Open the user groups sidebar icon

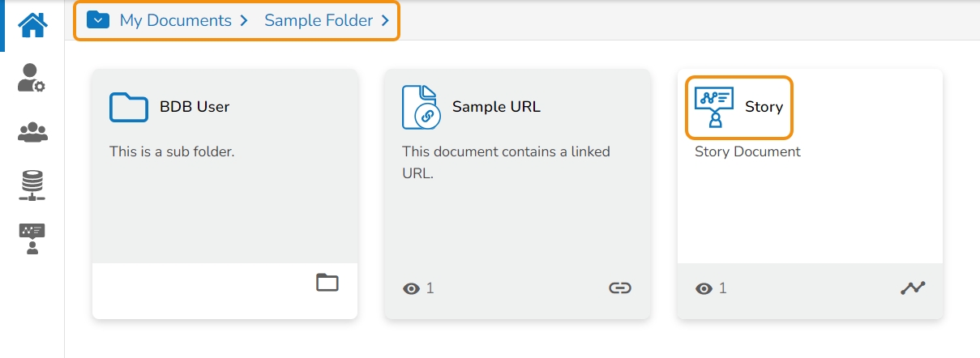pos(32,132)
